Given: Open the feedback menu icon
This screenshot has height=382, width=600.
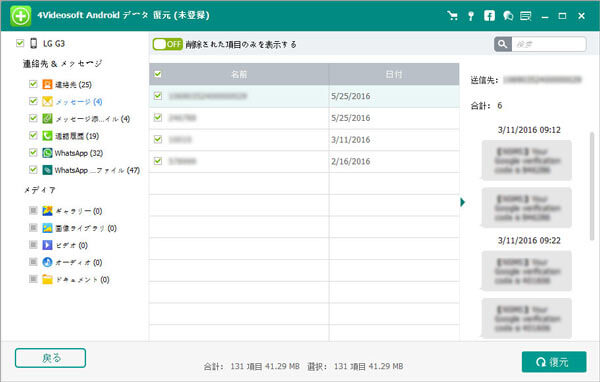Looking at the screenshot, I should 525,16.
